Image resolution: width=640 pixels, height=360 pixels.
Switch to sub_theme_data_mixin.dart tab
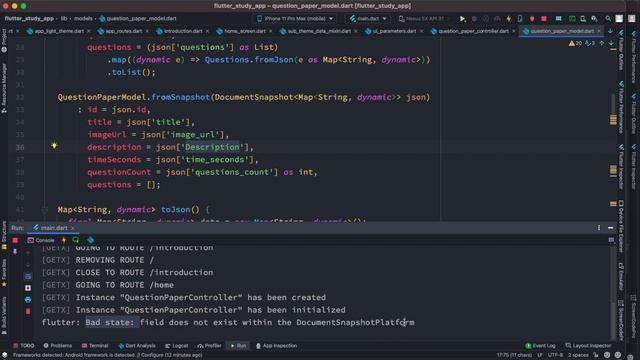(x=319, y=31)
